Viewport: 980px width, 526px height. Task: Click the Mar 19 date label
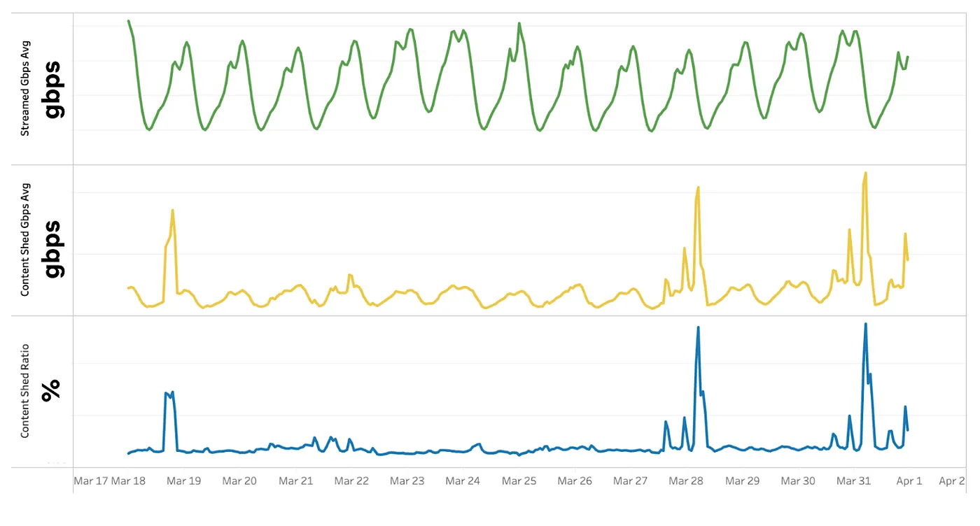184,481
